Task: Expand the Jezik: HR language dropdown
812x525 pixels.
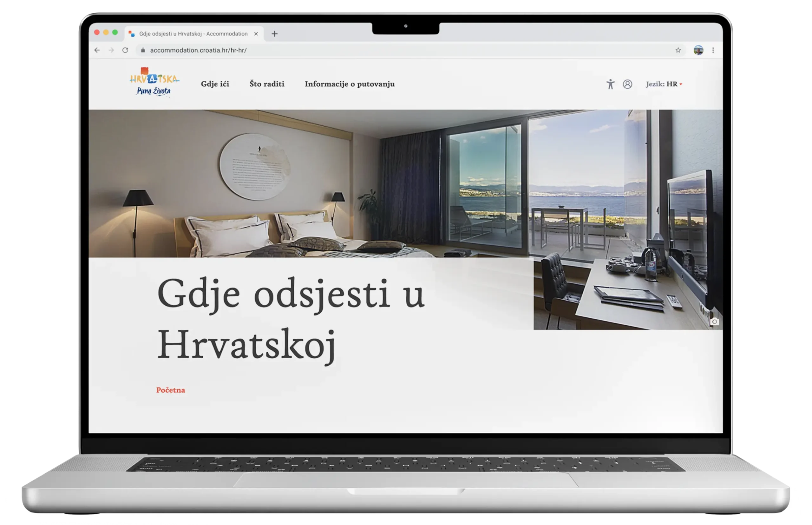Action: (x=664, y=84)
